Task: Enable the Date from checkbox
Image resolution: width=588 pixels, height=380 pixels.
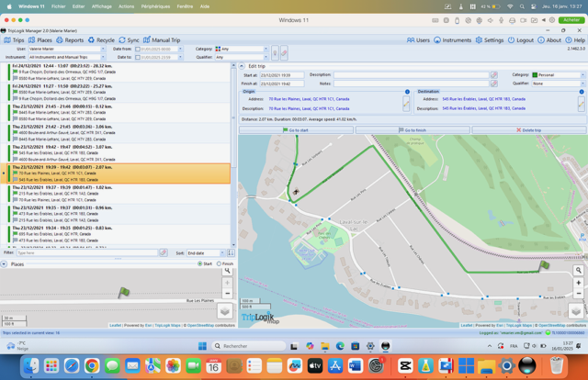Action: coord(138,49)
